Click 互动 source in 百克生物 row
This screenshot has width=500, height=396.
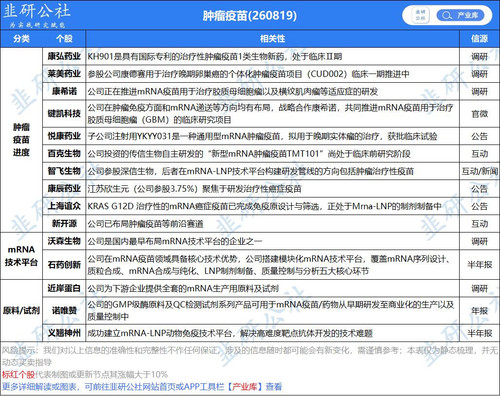tap(479, 154)
